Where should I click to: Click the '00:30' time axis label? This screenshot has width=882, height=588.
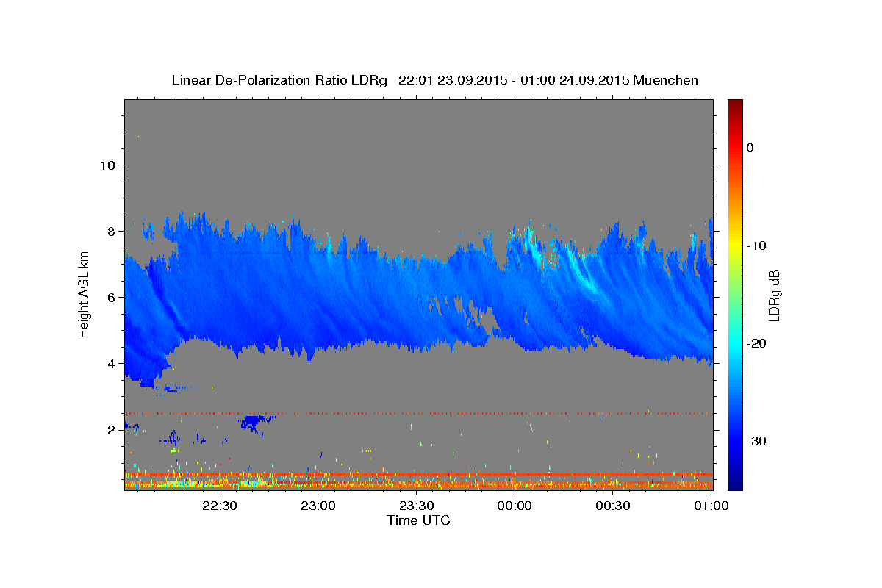pyautogui.click(x=613, y=506)
